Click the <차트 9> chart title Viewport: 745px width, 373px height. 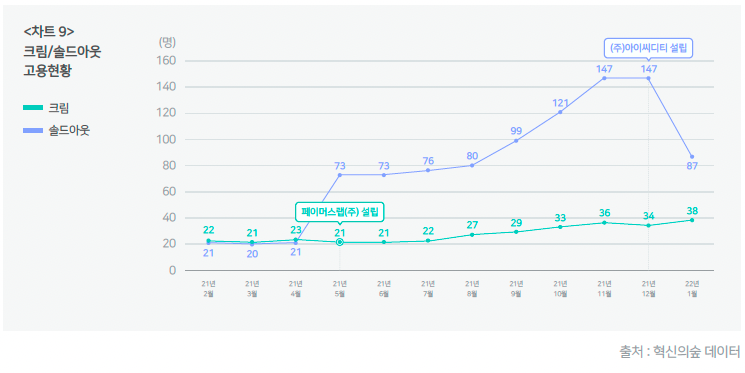[x=49, y=31]
